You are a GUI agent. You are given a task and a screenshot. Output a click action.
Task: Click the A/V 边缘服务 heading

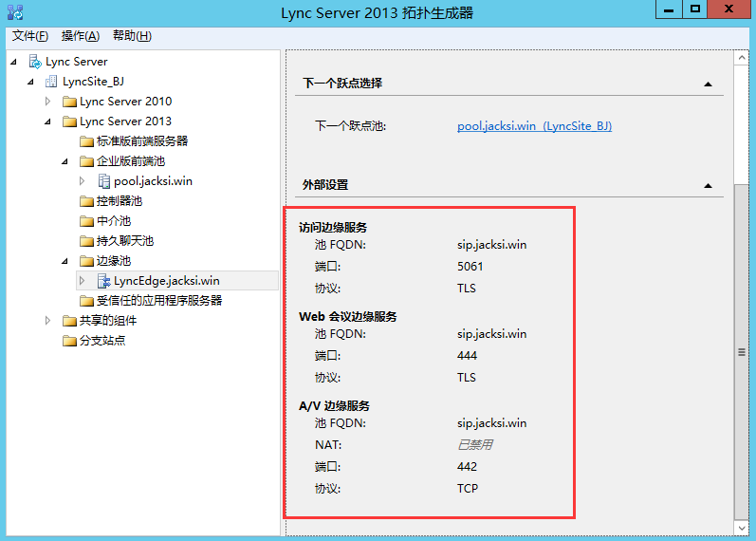[334, 406]
